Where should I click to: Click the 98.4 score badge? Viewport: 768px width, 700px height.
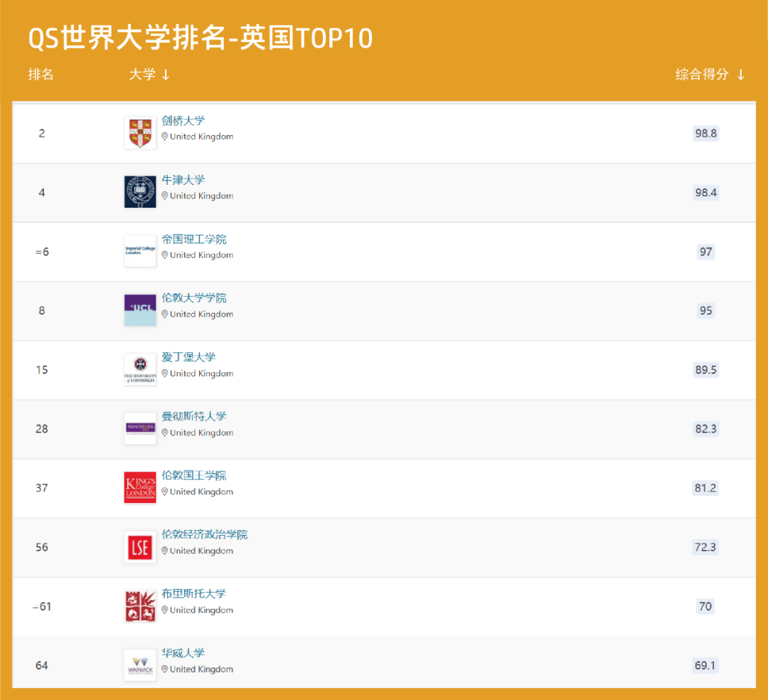pos(706,193)
